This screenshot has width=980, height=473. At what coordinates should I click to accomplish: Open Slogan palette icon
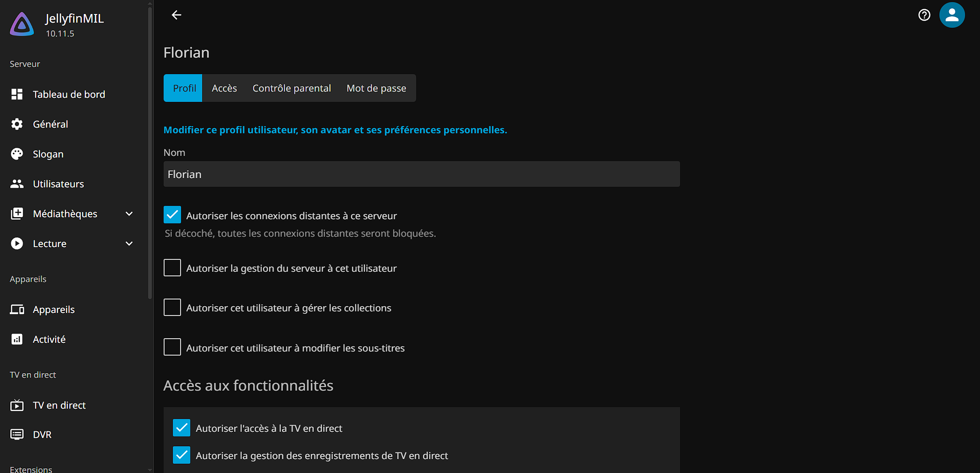pyautogui.click(x=17, y=154)
